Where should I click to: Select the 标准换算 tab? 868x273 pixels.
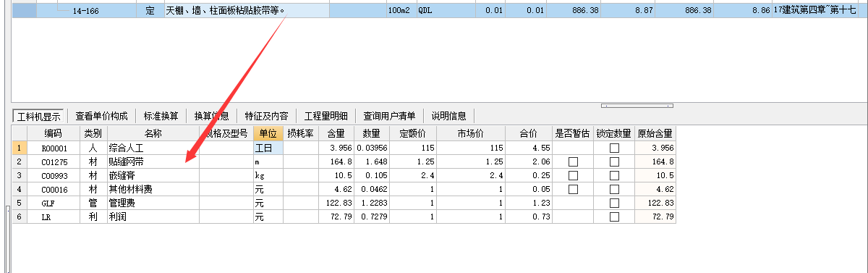161,115
